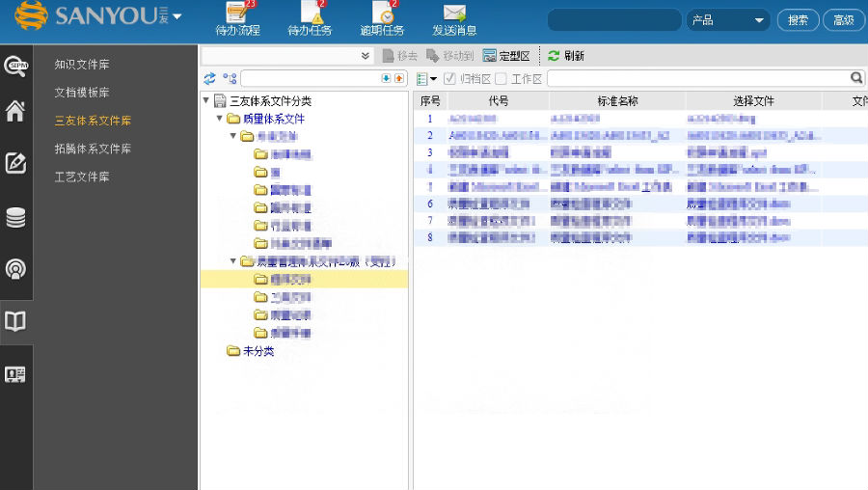Collapse the 质量体系文件 tree node
Viewport: 868px width, 490px height.
220,119
